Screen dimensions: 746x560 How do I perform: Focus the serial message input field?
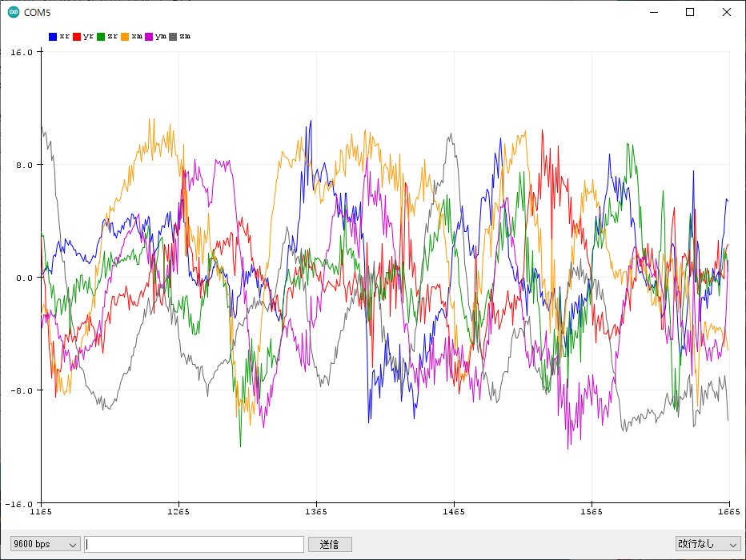tap(195, 544)
